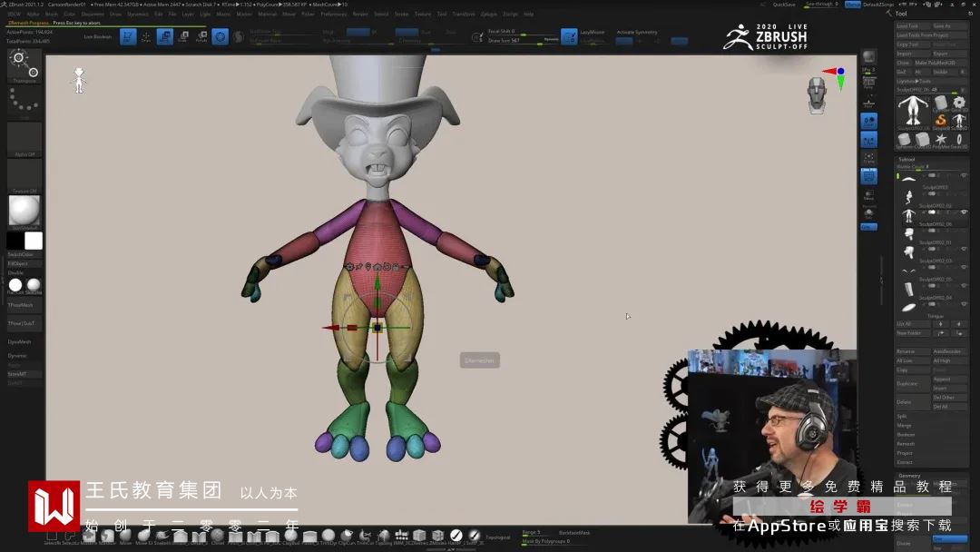Toggle visibility eye of first subtool
Viewport: 980px width, 552px height.
[964, 175]
